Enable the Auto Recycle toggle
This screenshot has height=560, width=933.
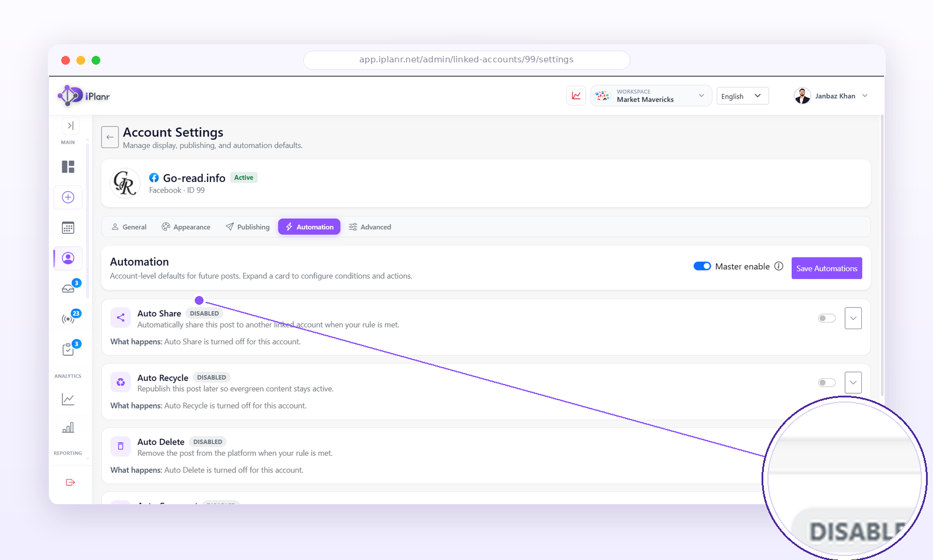coord(827,382)
